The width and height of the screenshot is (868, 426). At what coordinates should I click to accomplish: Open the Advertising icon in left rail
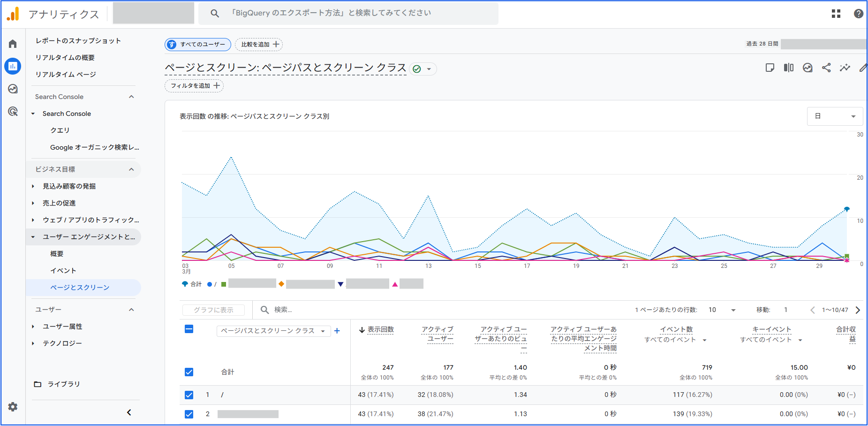[x=13, y=111]
